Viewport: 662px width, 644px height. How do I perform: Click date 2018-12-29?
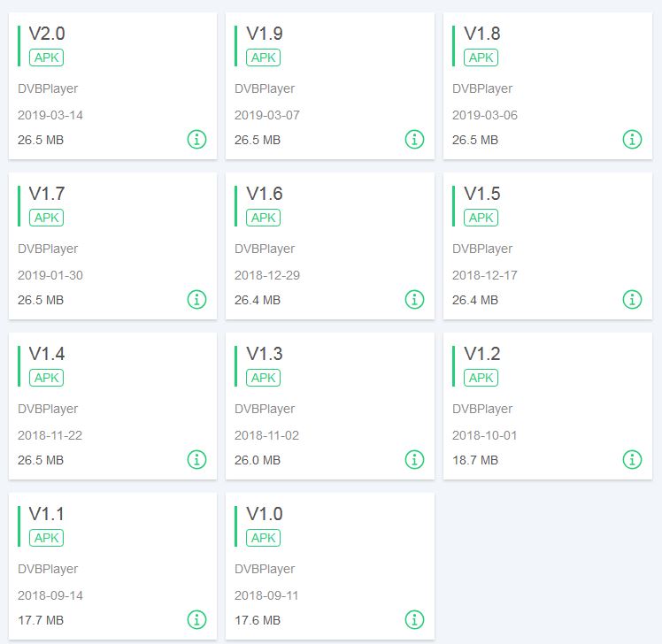coord(267,276)
